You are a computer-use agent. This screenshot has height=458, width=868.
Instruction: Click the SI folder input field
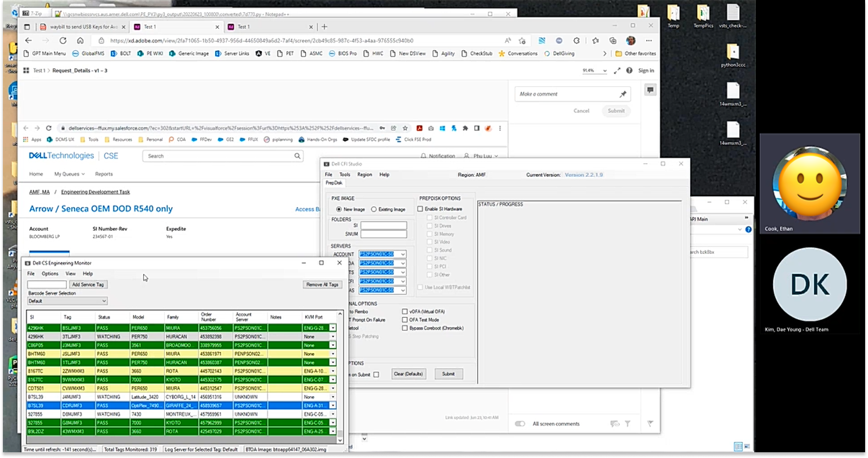click(x=384, y=225)
